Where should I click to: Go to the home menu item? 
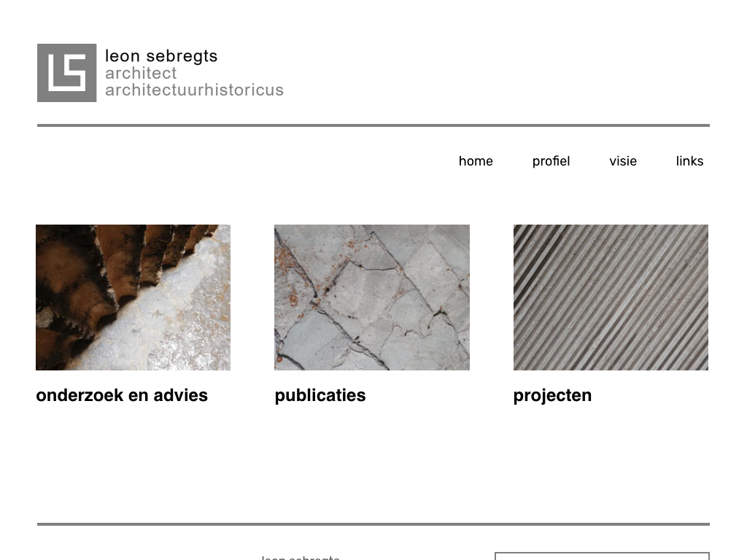[x=476, y=161]
